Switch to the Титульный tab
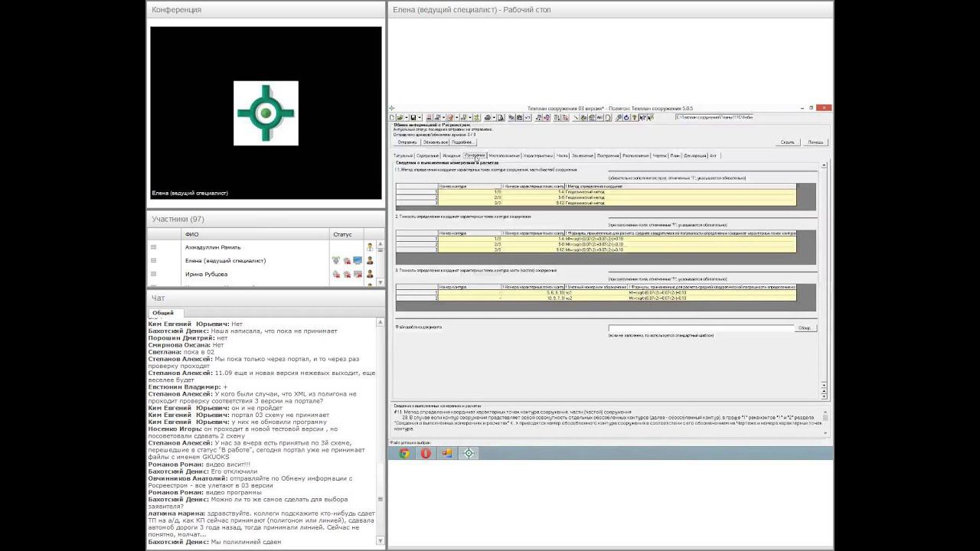 tap(403, 155)
